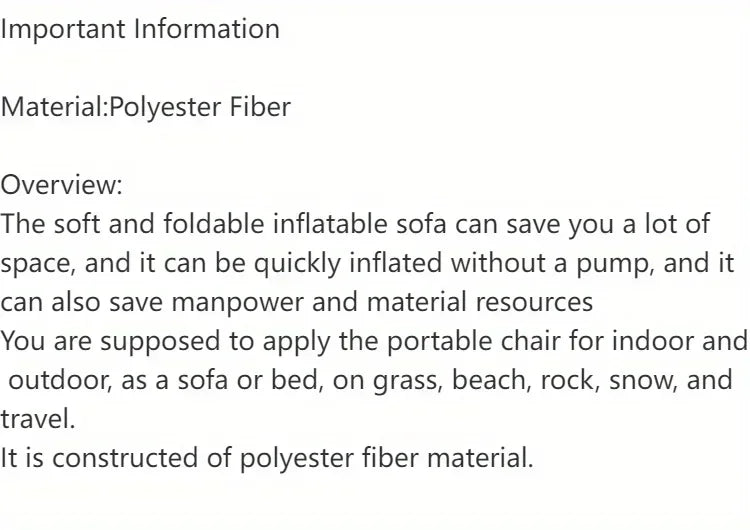This screenshot has height=530, width=750.
Task: Click the word "inflated"
Action: pos(394,263)
